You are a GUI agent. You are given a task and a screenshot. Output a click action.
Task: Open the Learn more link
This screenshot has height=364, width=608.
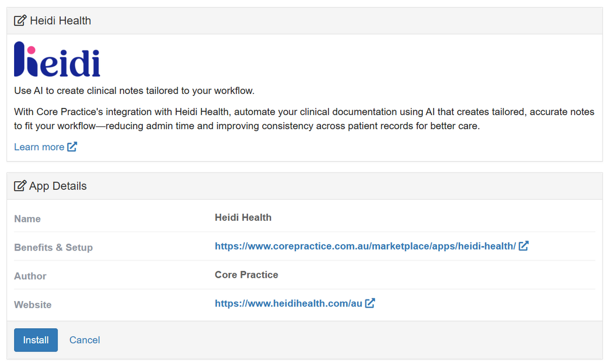pos(39,147)
